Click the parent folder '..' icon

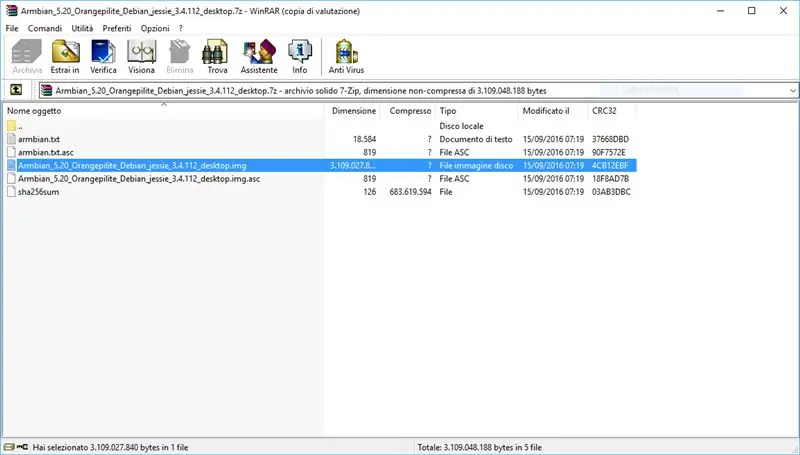11,126
